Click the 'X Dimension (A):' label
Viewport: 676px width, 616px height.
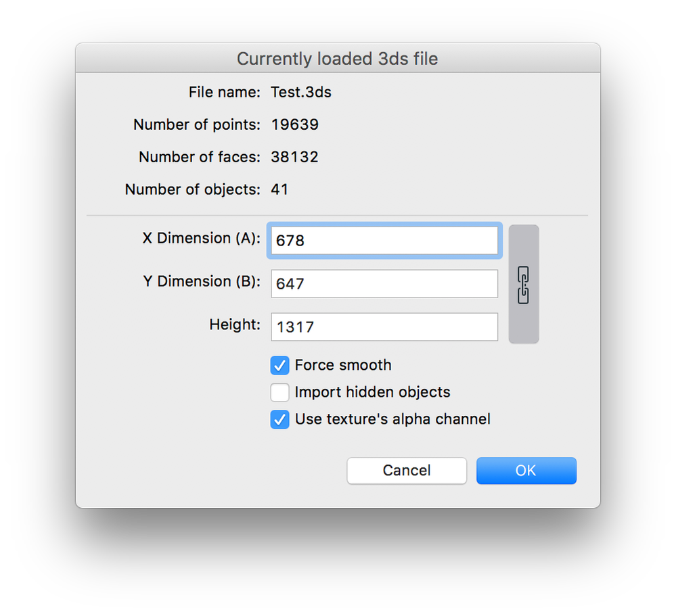201,238
